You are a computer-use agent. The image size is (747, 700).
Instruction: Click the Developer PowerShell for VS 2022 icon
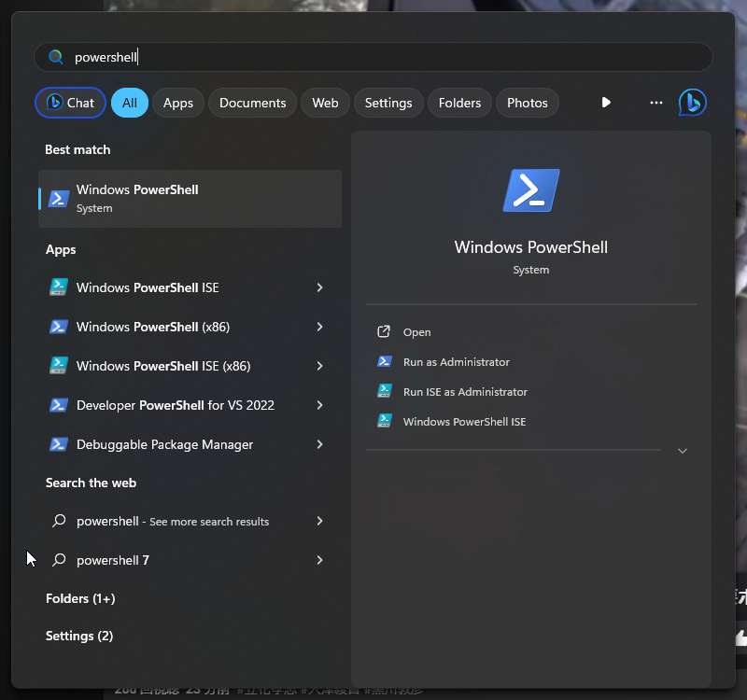click(x=59, y=405)
